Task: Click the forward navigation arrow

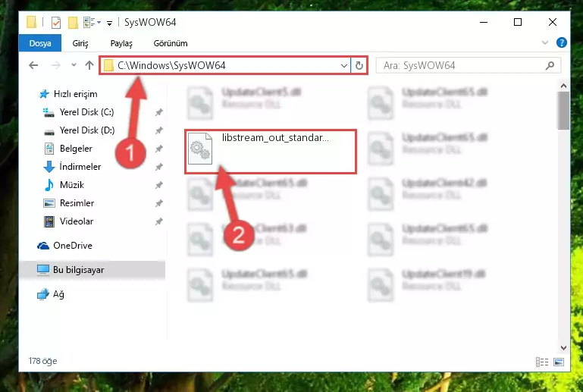Action: coord(56,65)
